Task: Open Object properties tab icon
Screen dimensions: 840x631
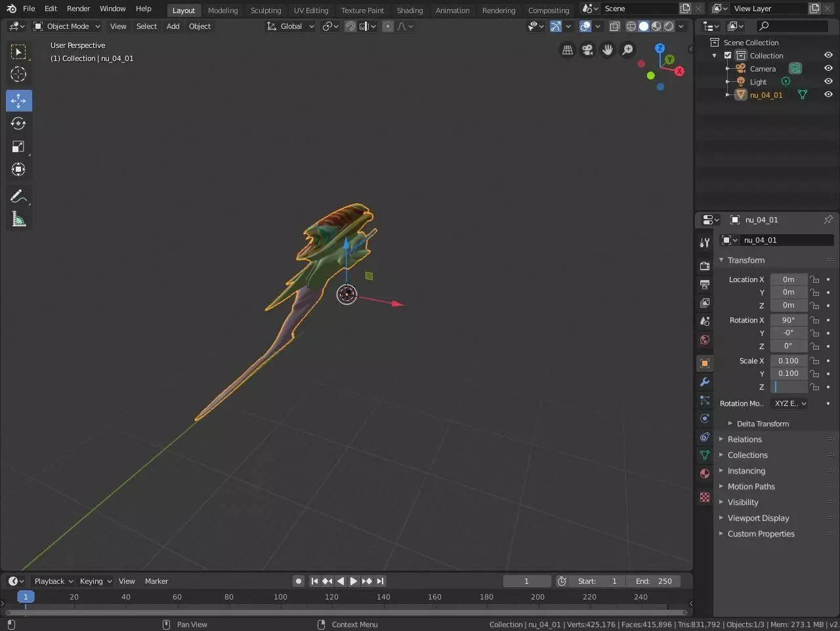Action: tap(705, 363)
